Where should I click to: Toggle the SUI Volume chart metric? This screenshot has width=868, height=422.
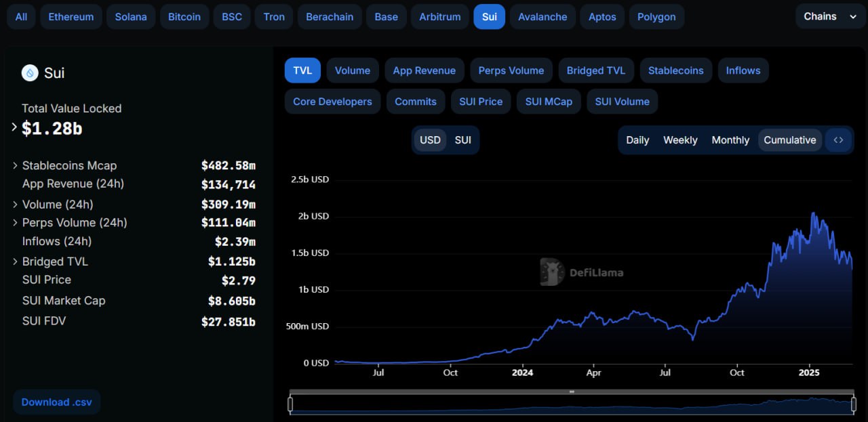623,102
